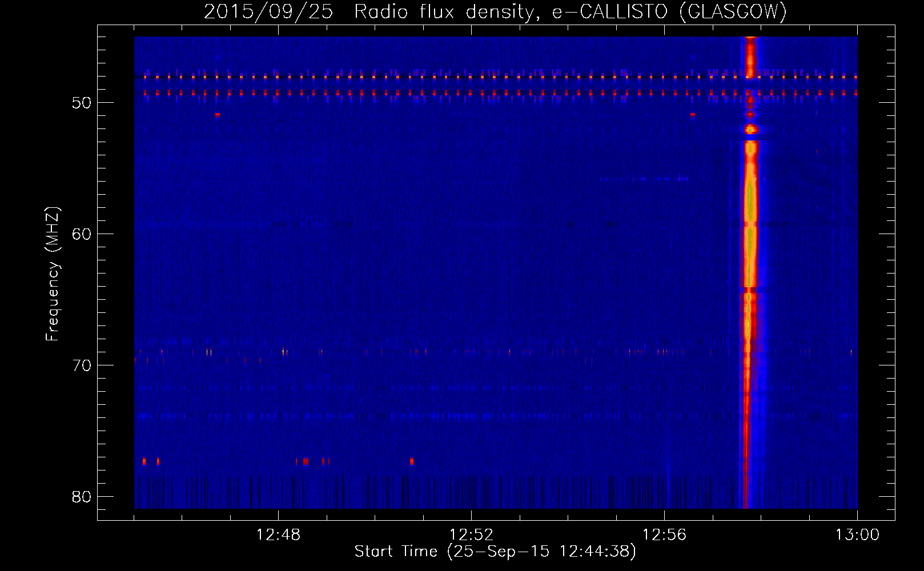
Task: Click the 12:56 time tick label
Action: pyautogui.click(x=664, y=535)
